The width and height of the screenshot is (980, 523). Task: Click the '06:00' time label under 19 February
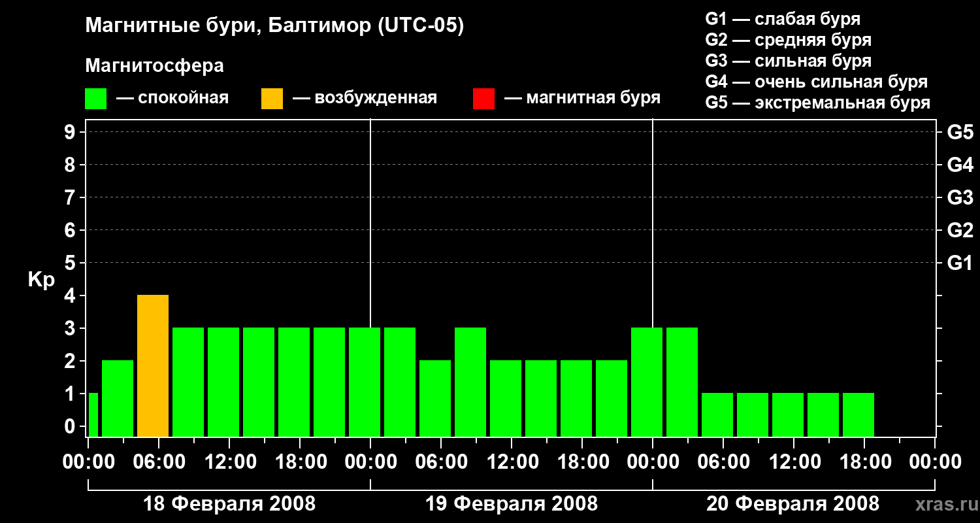pyautogui.click(x=441, y=462)
